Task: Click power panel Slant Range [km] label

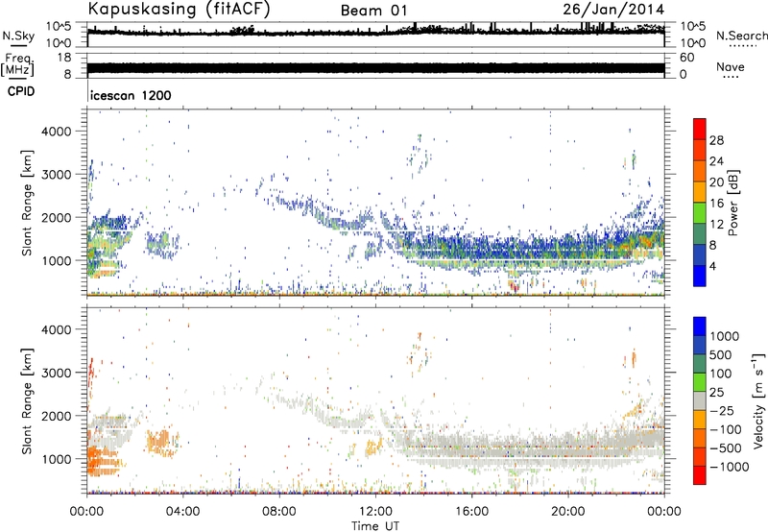Action: (27, 203)
